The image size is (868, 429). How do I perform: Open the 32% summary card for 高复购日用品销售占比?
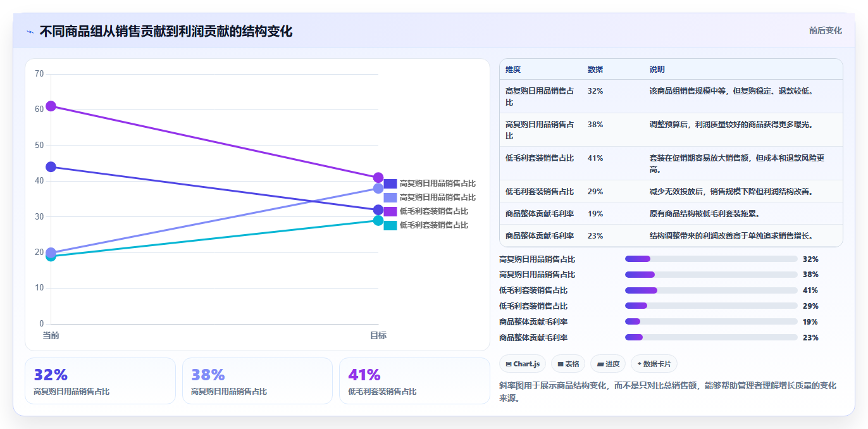pos(100,381)
